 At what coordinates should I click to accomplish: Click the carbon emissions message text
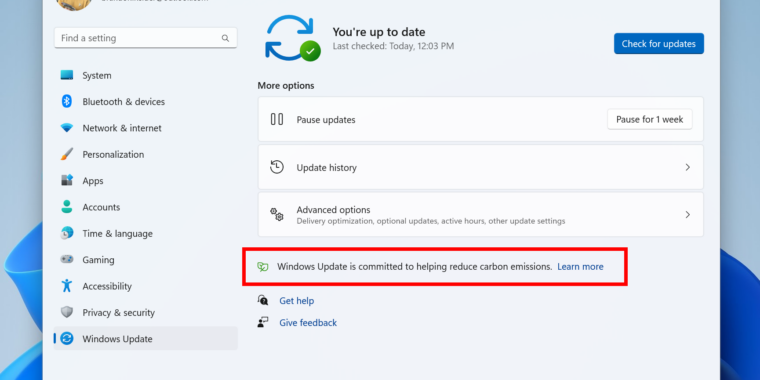click(414, 267)
